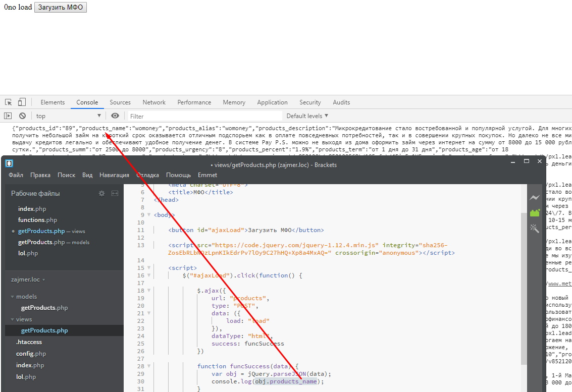Open working files settings gear icon
572x392 pixels.
click(x=102, y=193)
